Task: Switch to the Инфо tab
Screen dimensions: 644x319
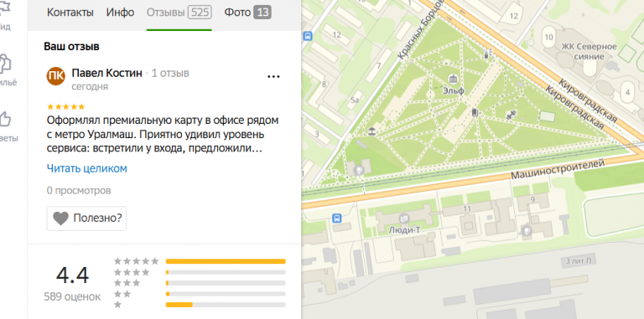Action: 121,13
